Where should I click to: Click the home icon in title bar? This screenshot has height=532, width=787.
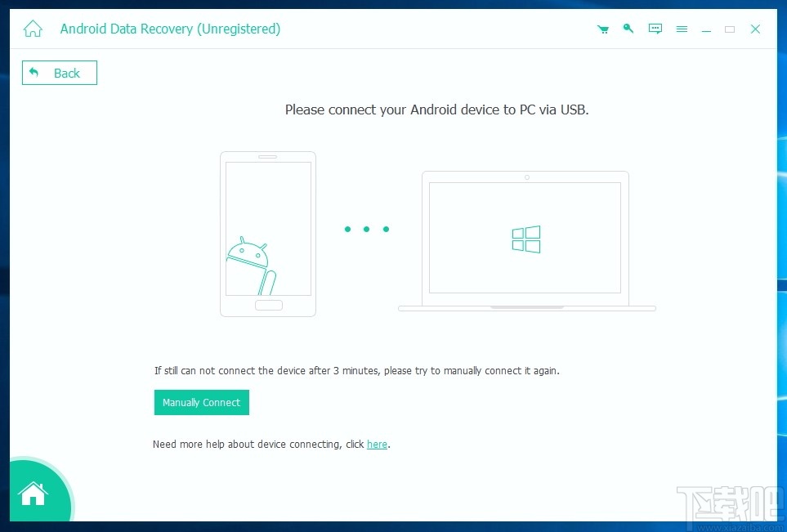tap(33, 29)
